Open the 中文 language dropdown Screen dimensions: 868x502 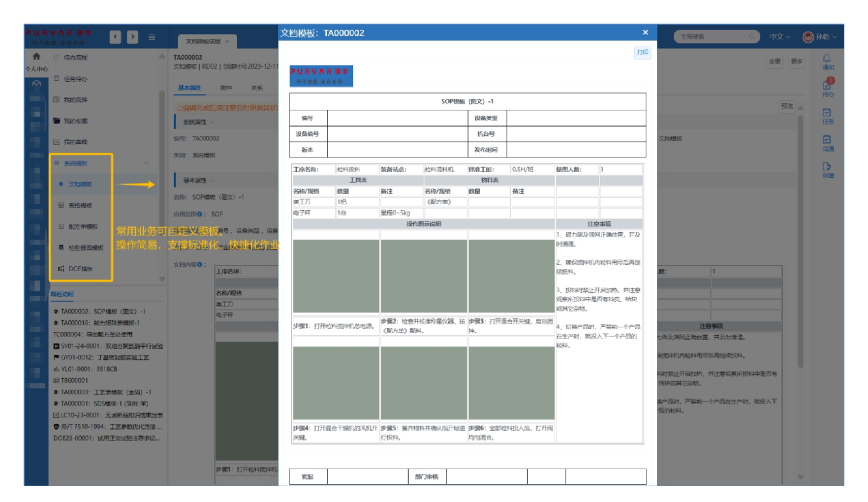click(780, 37)
